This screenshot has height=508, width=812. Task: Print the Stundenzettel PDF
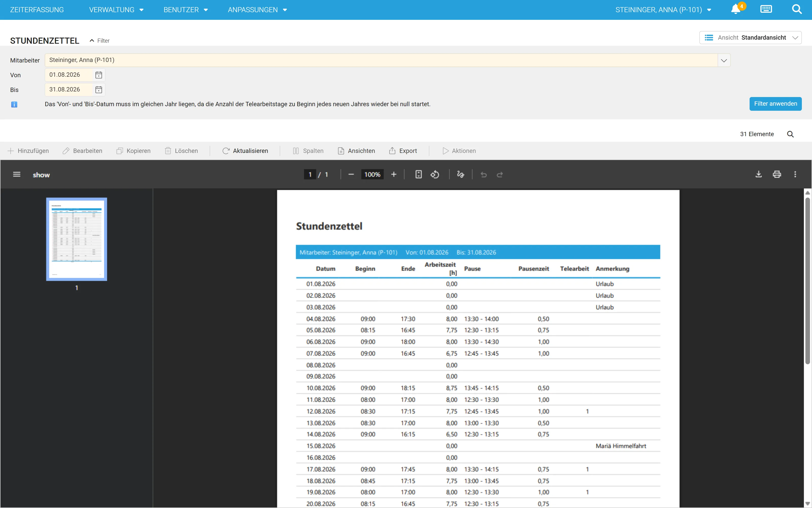tap(777, 174)
